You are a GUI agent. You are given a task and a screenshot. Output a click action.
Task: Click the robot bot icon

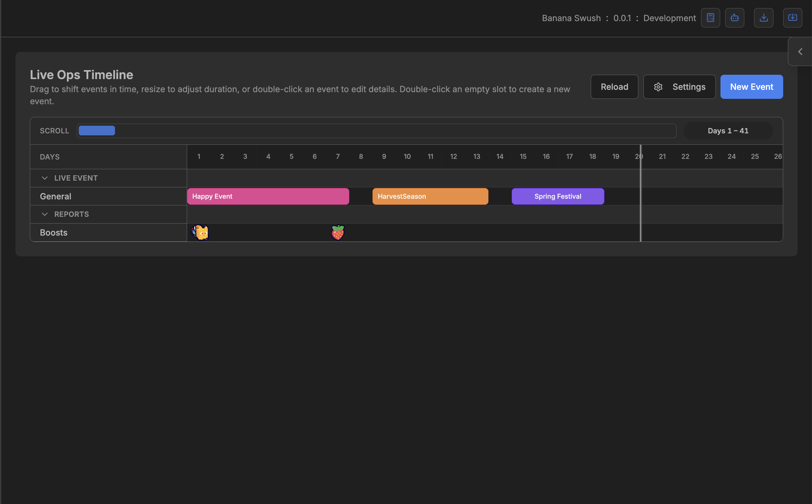pyautogui.click(x=734, y=18)
